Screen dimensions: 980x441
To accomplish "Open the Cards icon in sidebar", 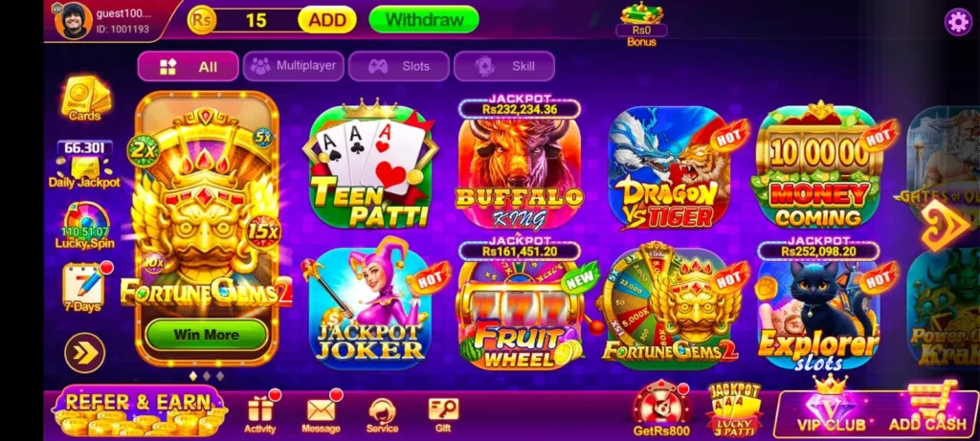I will (x=85, y=99).
